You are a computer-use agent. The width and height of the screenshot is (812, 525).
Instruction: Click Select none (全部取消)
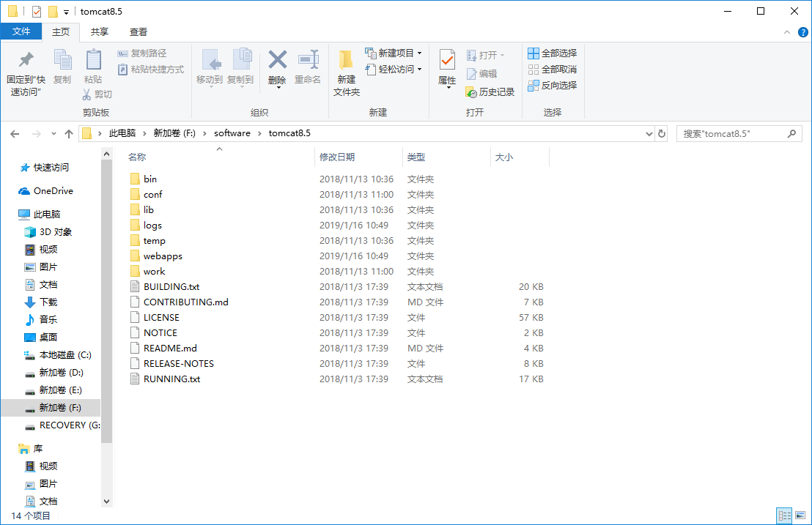(x=552, y=70)
